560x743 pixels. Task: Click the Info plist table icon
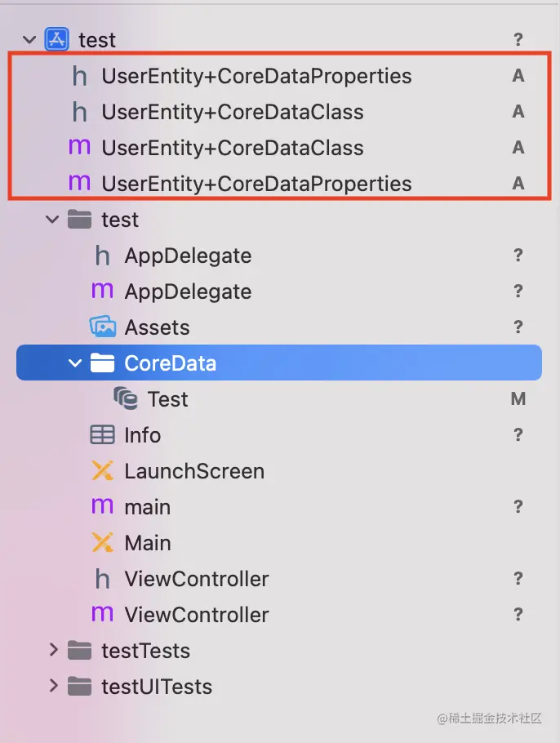[102, 435]
